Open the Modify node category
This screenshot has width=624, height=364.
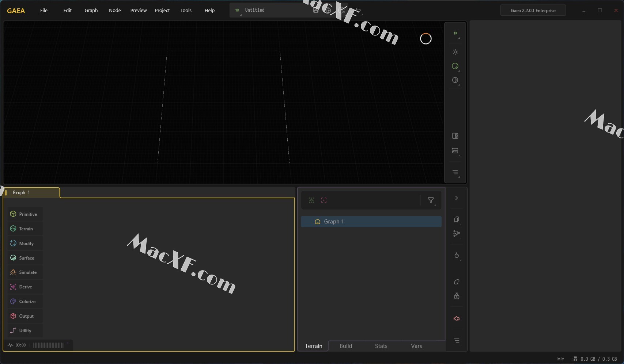click(25, 243)
